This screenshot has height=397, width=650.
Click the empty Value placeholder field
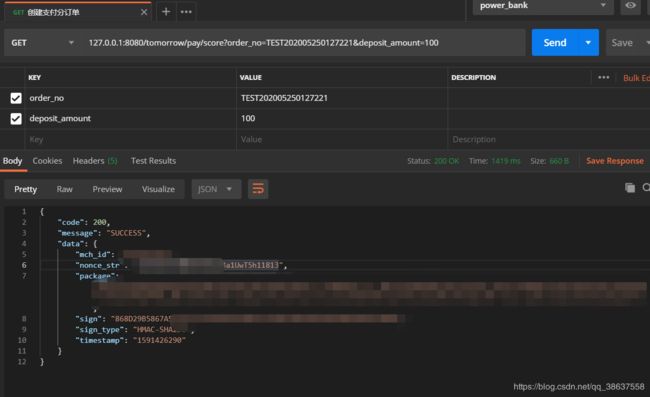point(342,140)
